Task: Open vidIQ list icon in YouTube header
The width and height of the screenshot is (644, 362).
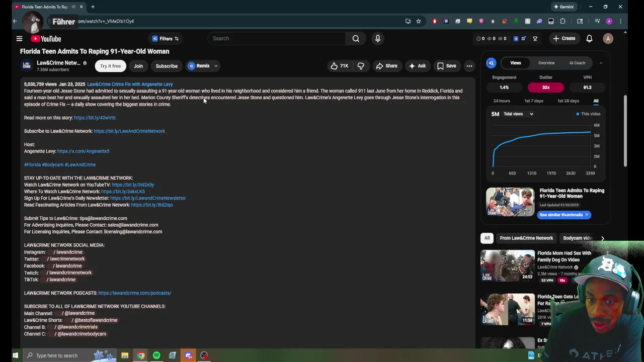Action: coord(523,38)
